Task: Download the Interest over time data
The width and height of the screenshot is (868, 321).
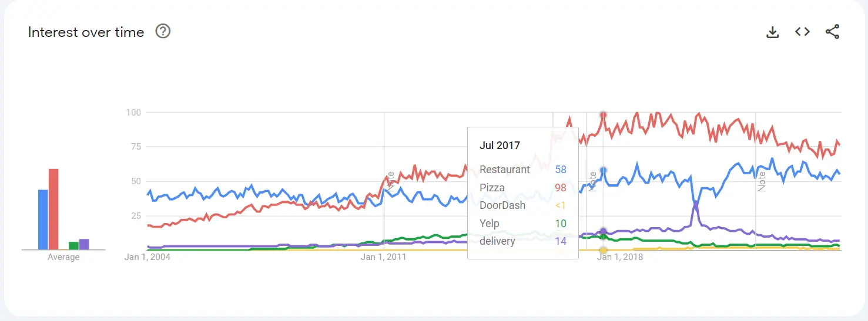Action: 772,32
